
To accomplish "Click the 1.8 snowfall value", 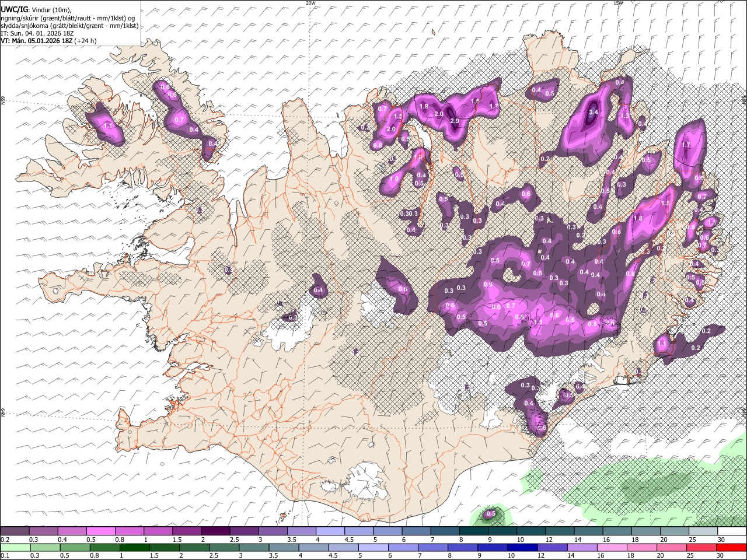I will [x=638, y=219].
